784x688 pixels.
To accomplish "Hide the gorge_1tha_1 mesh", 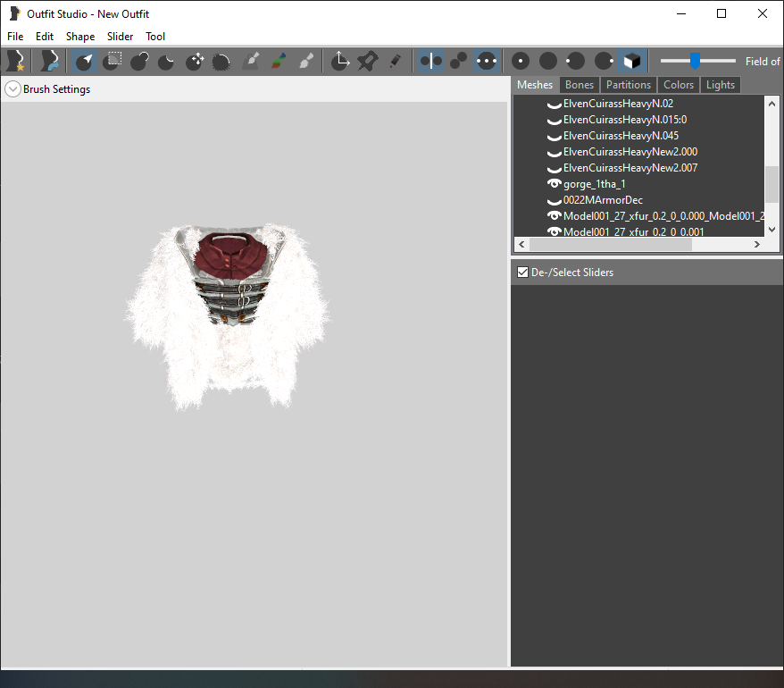I will tap(554, 184).
